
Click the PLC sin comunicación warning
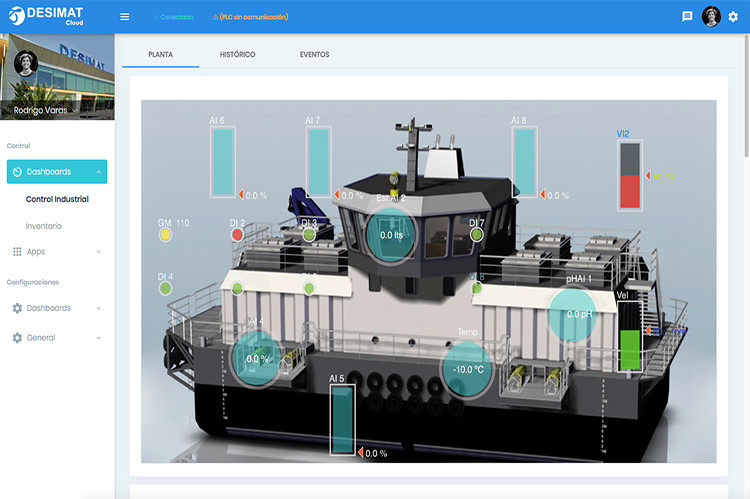tap(251, 17)
